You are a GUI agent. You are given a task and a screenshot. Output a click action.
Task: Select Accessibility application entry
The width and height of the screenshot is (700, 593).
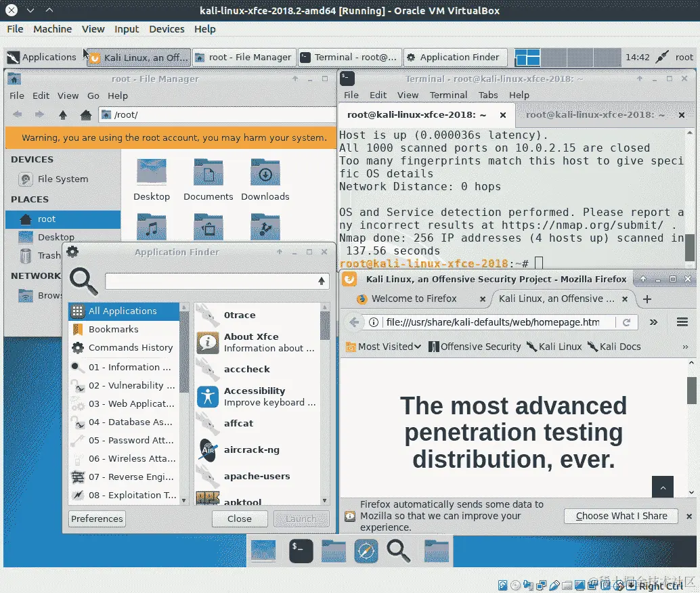coord(257,397)
